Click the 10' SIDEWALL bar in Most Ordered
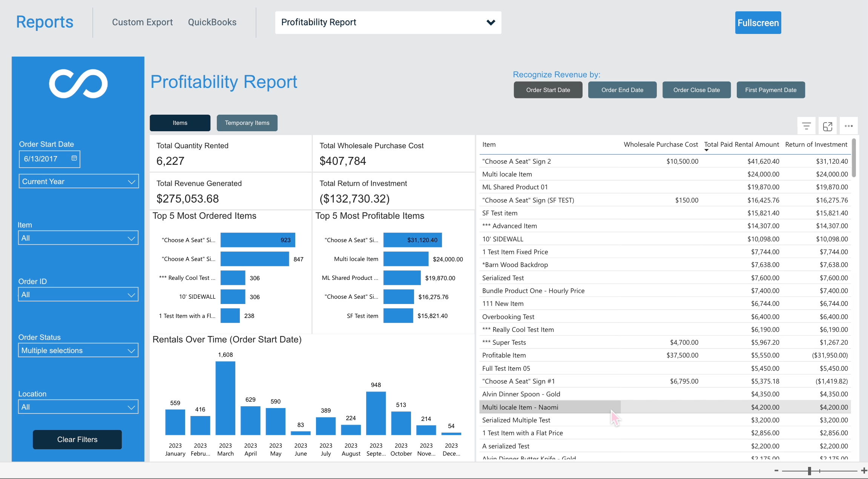868x479 pixels. [233, 297]
